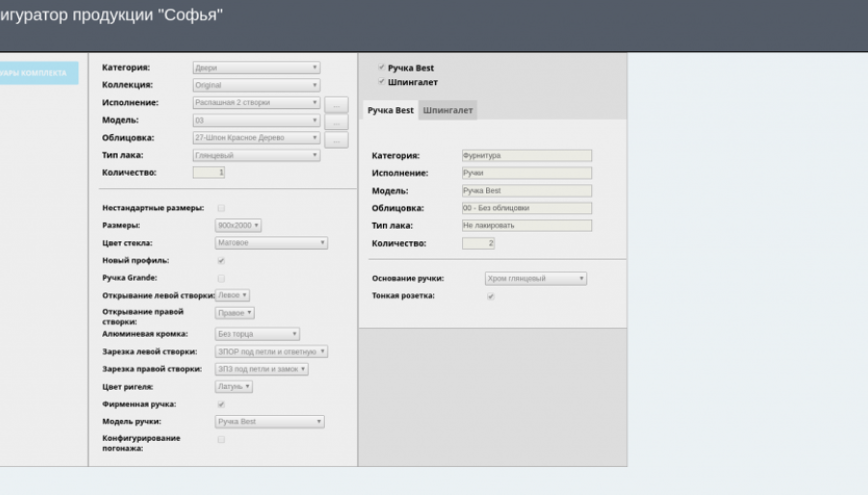Toggle the Нестандартные размеры checkbox
This screenshot has height=496, width=868.
(222, 207)
